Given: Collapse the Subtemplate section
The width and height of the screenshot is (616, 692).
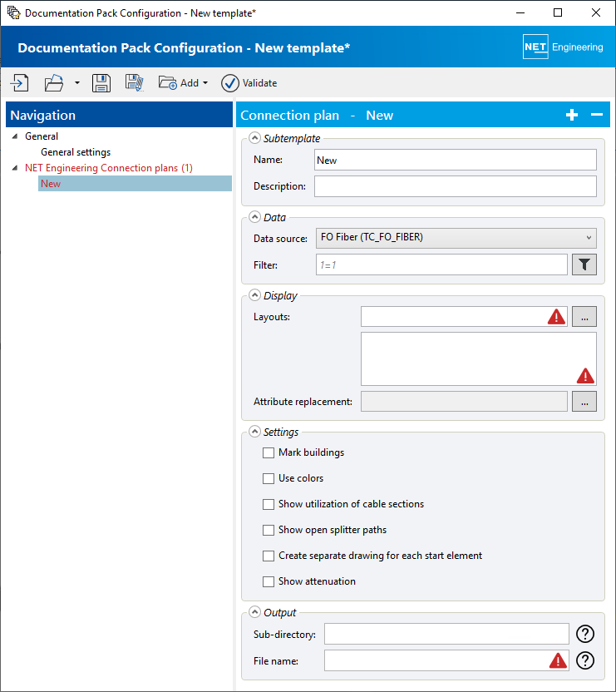Looking at the screenshot, I should [x=254, y=138].
